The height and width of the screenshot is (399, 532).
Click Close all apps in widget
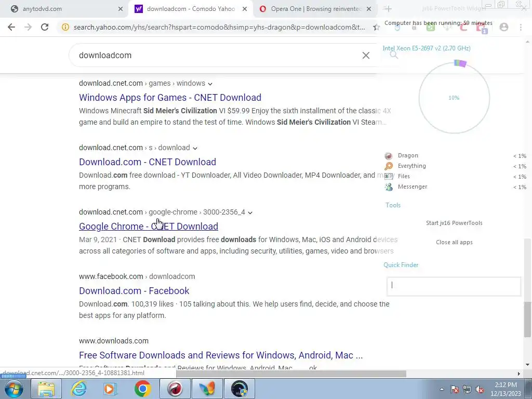[454, 242]
